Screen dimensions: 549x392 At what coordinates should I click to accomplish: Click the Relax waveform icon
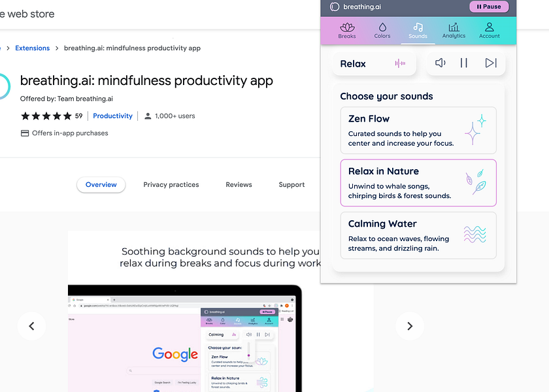point(400,63)
